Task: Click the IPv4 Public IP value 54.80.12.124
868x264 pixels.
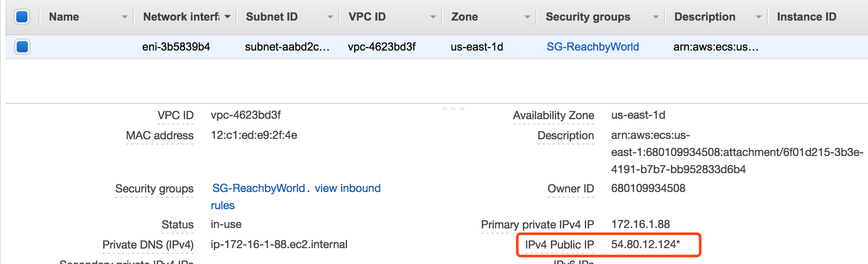Action: tap(645, 244)
